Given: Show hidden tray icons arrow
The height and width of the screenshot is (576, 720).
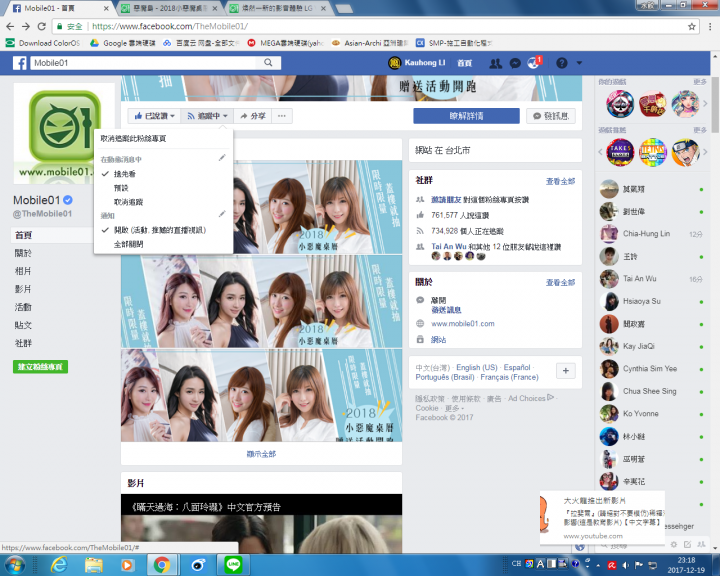Looking at the screenshot, I should point(598,565).
